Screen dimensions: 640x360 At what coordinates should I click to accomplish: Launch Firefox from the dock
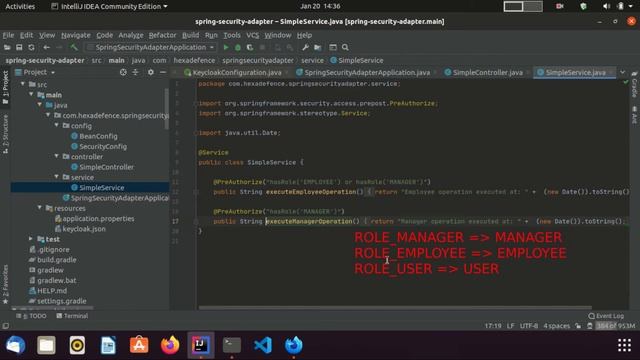pyautogui.click(x=170, y=345)
